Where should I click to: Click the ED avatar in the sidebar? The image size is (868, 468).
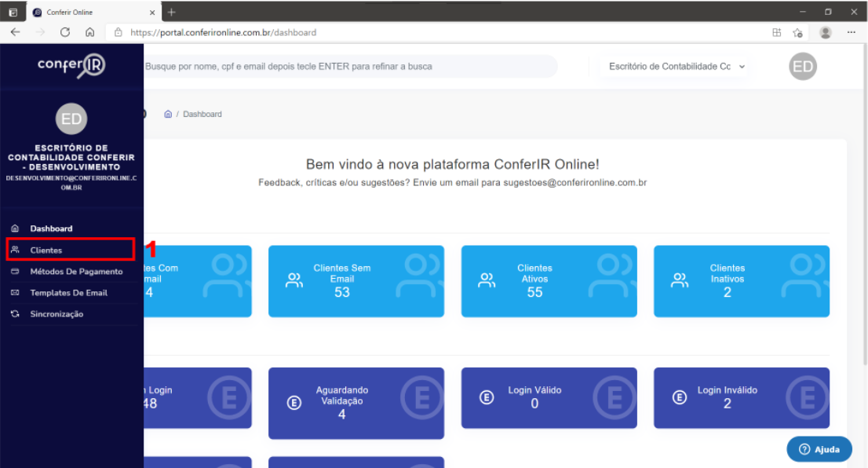(71, 119)
